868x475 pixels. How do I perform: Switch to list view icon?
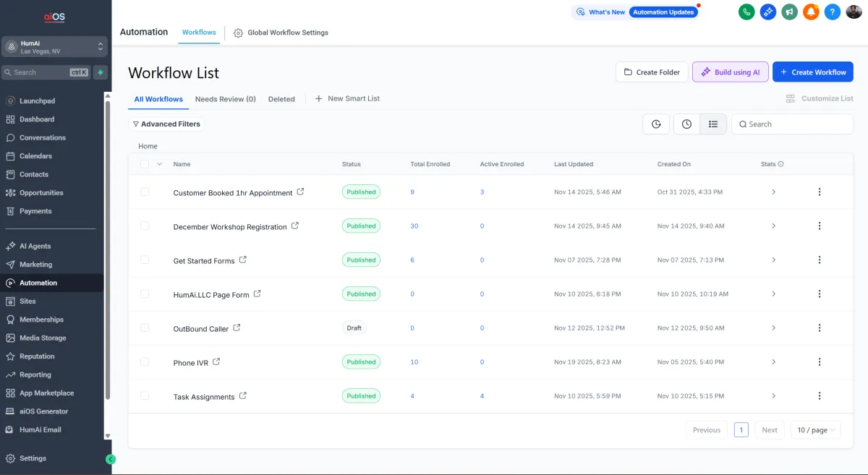point(713,124)
